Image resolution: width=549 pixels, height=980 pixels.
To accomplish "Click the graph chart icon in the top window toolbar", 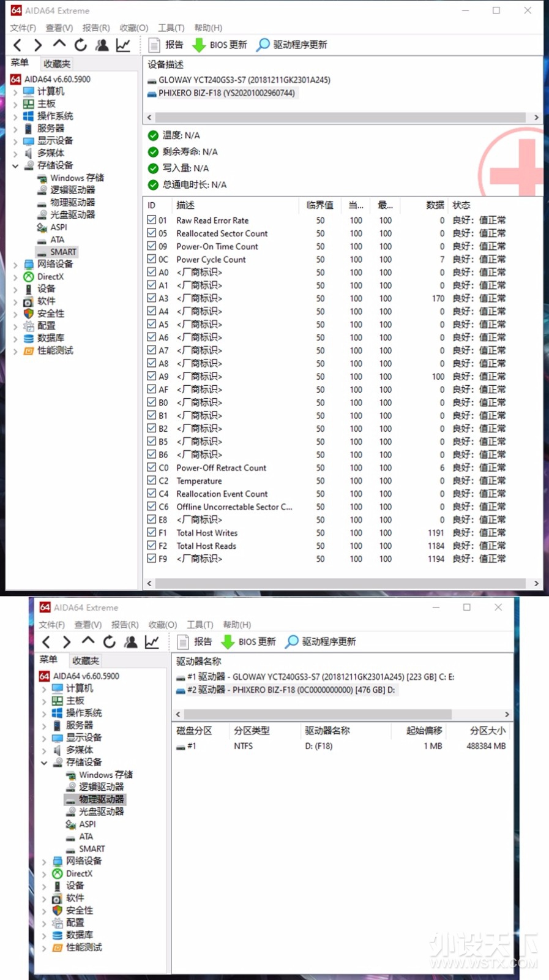I will click(123, 45).
